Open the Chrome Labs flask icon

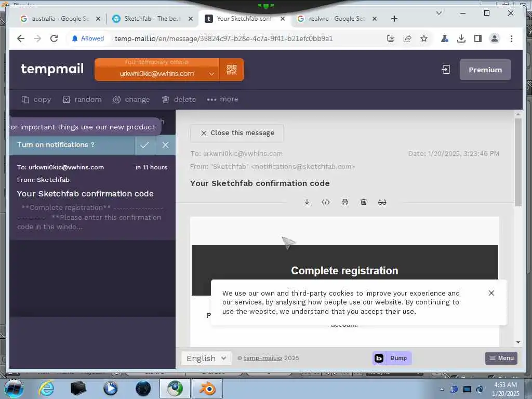click(445, 38)
